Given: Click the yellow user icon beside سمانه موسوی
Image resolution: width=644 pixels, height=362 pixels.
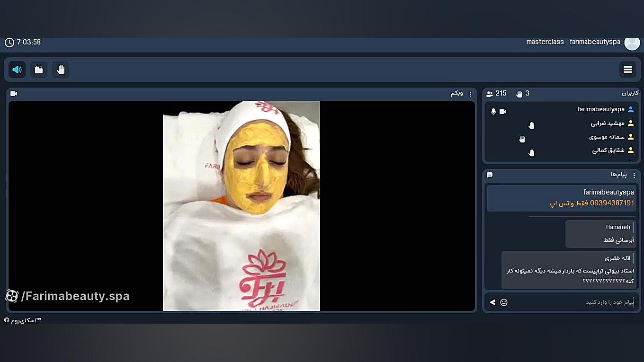Looking at the screenshot, I should tap(631, 137).
